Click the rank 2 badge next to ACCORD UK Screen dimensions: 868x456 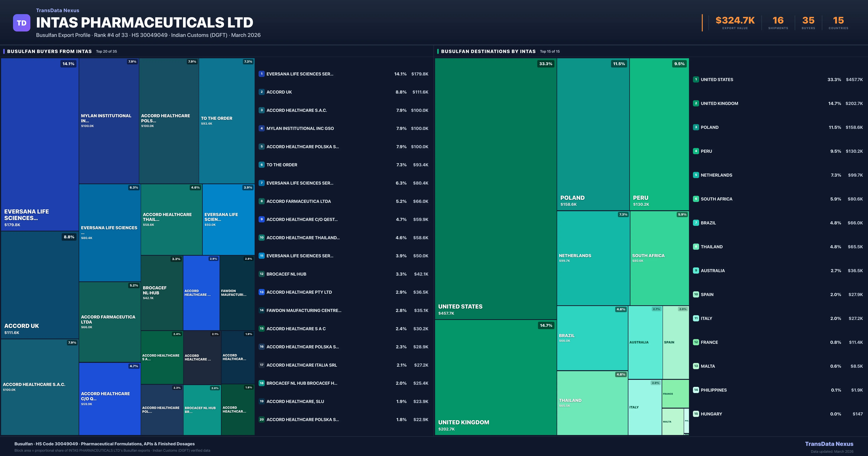click(262, 92)
